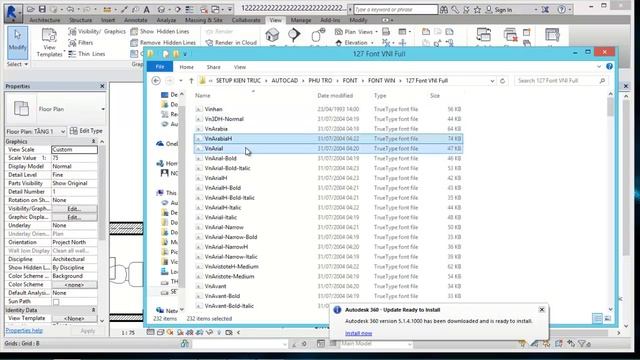This screenshot has width=640, height=360.
Task: Click Remove Hidden Lines
Action: [x=163, y=42]
